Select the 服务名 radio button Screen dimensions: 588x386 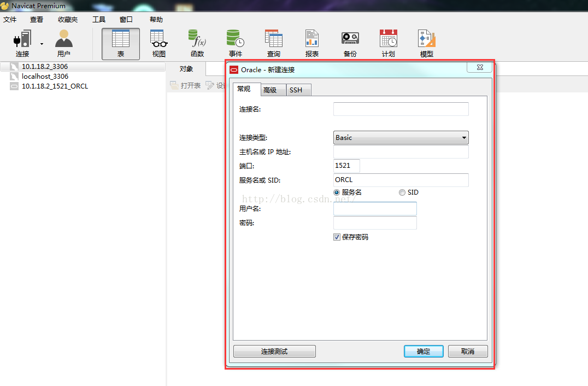coord(337,192)
